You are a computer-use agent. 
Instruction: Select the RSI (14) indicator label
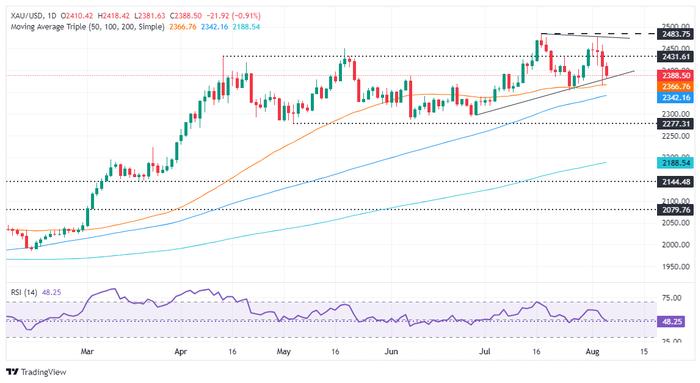24,292
